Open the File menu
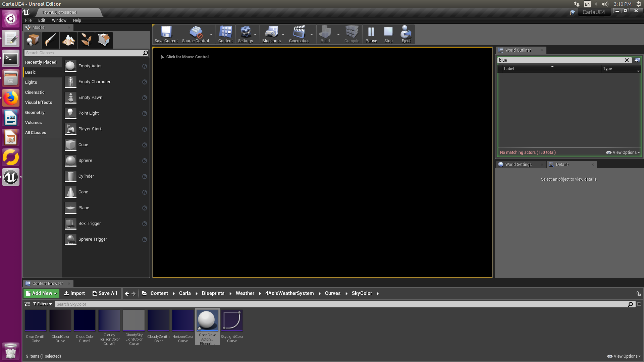 pos(29,20)
